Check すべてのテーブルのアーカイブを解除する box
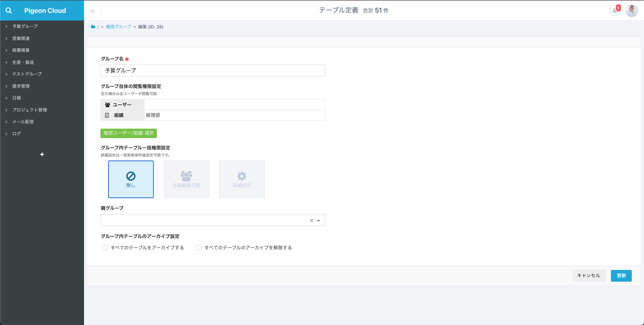Image resolution: width=644 pixels, height=325 pixels. [x=199, y=248]
